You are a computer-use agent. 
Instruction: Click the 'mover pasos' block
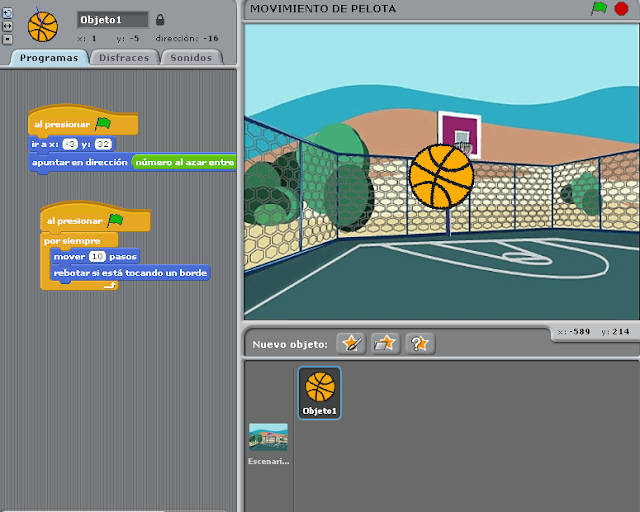(x=95, y=256)
